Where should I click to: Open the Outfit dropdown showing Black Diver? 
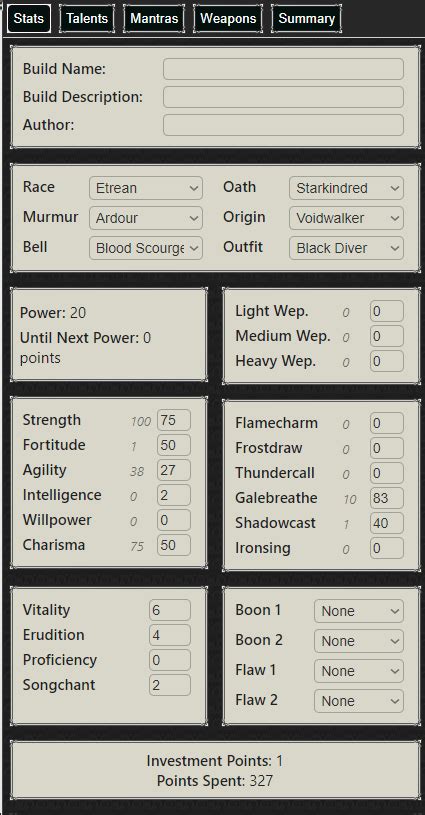point(347,248)
